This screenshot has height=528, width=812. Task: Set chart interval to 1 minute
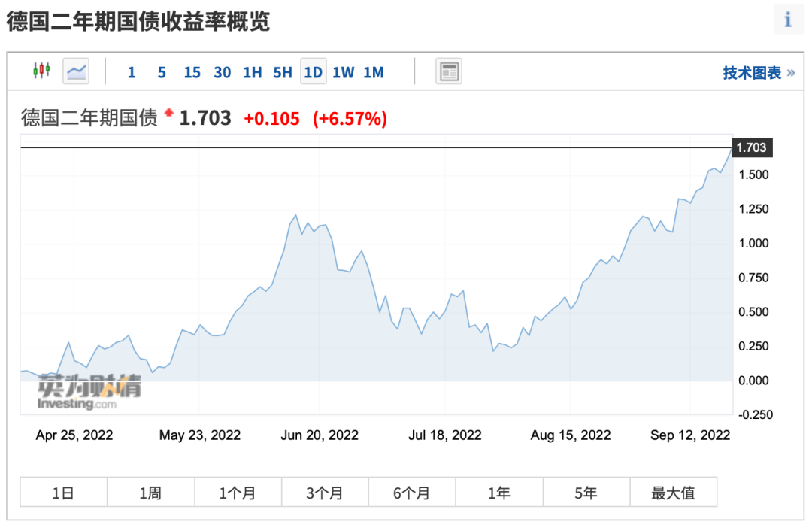pyautogui.click(x=132, y=72)
